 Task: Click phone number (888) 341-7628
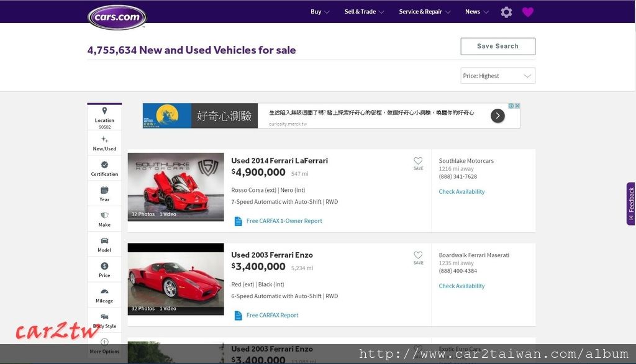(x=458, y=176)
